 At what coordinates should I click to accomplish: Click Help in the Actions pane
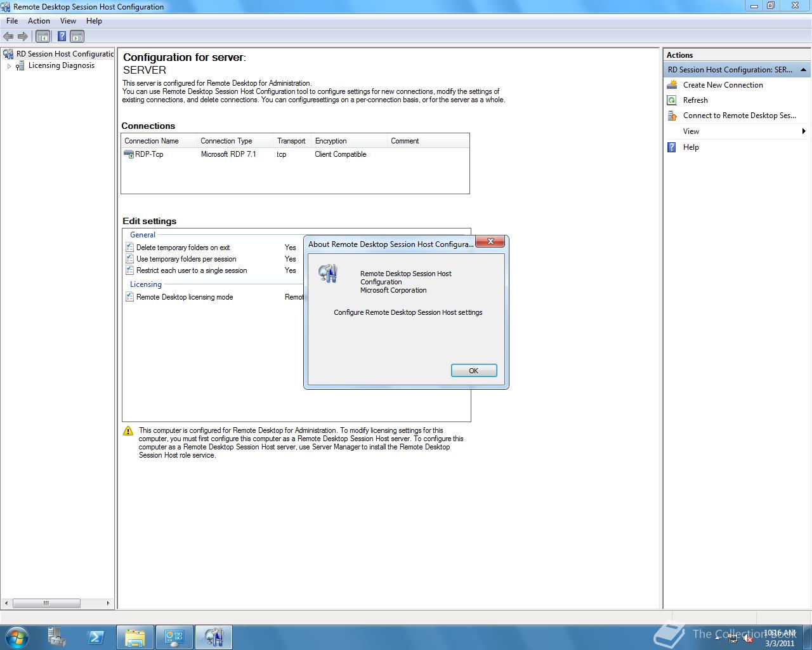(691, 147)
